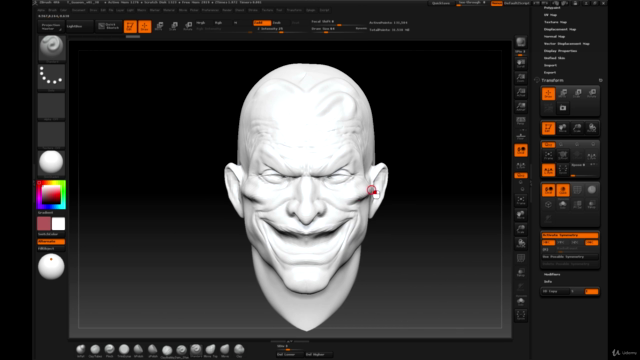Screen dimensions: 640x360
Task: Activate Edit mode in the top shelf
Action: (130, 27)
